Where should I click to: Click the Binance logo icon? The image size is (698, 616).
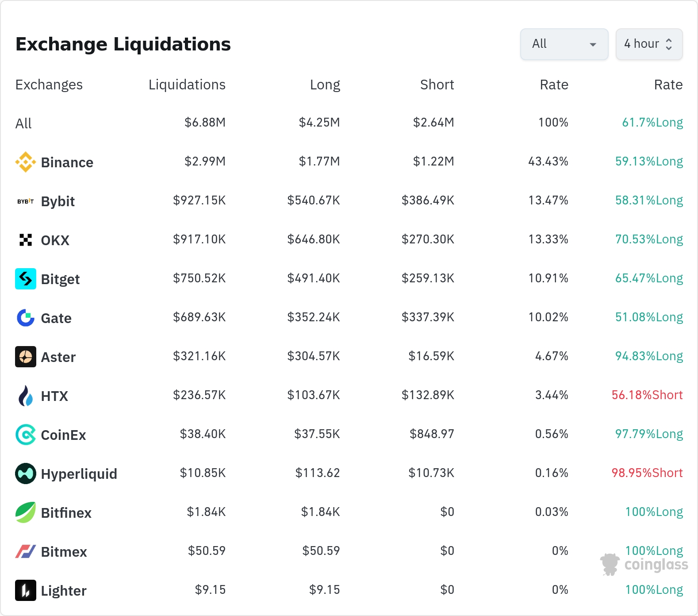(x=26, y=162)
